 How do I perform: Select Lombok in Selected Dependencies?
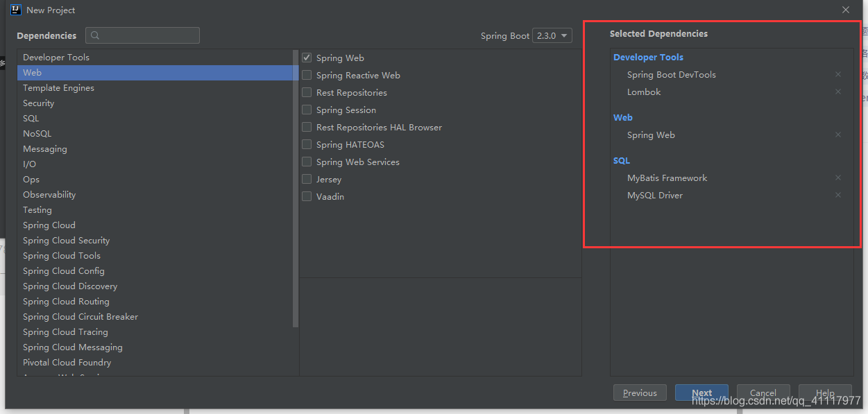644,92
